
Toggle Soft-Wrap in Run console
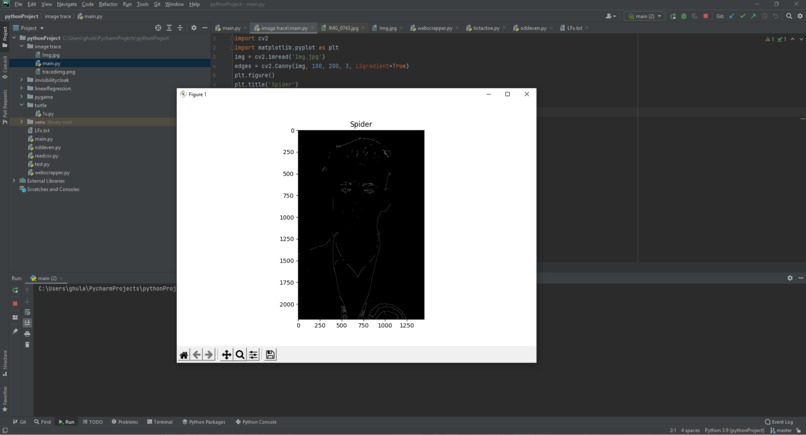point(27,312)
